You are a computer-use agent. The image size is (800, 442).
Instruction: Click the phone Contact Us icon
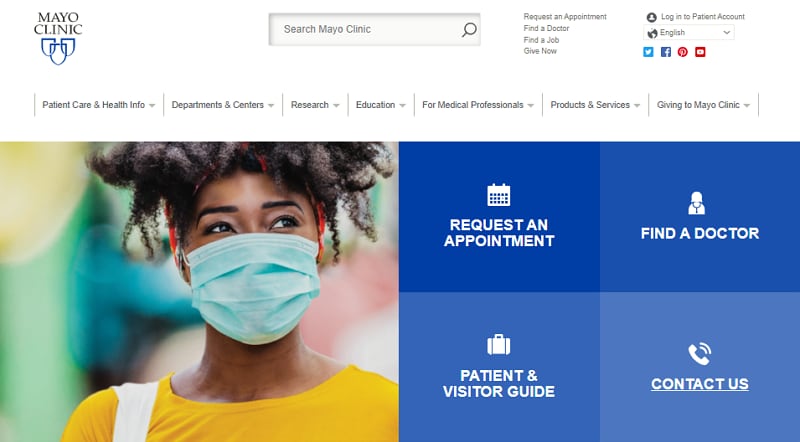[x=699, y=354]
